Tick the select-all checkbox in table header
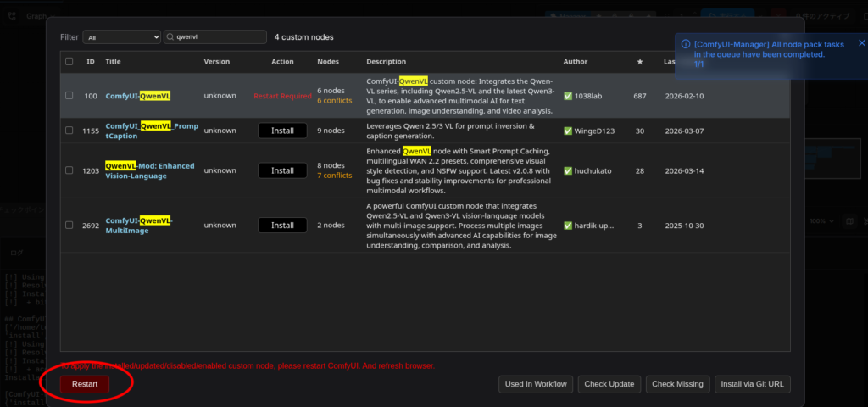The height and width of the screenshot is (407, 868). [x=70, y=62]
